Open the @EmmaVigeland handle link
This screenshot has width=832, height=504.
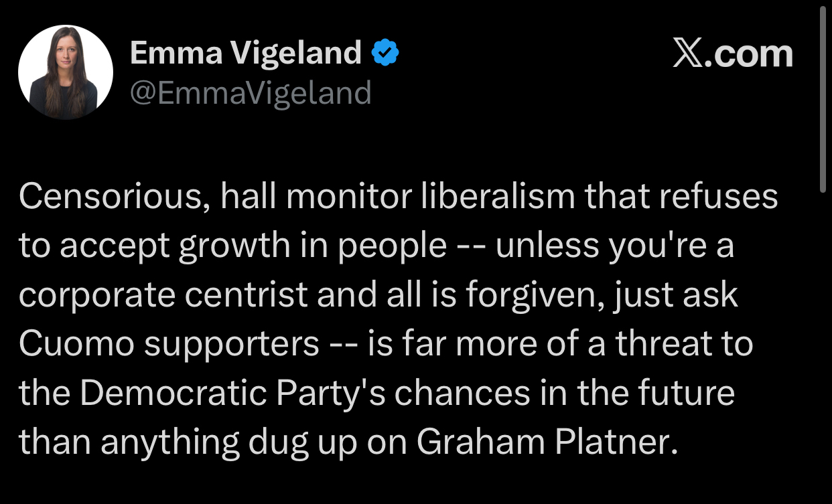(x=250, y=93)
